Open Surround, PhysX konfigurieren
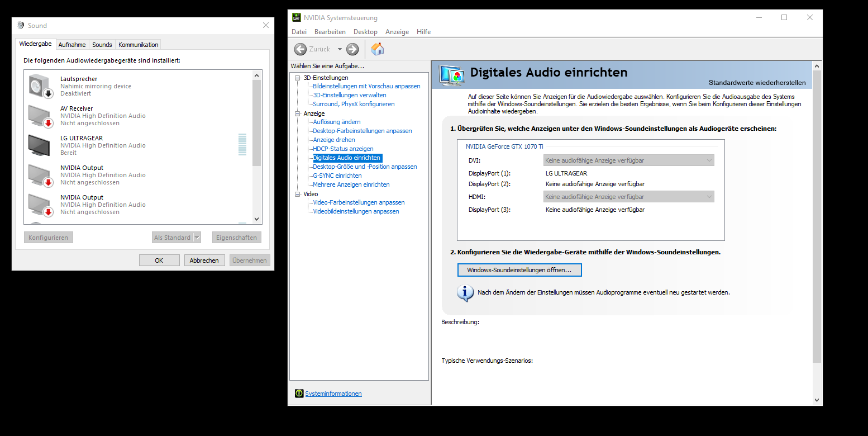Viewport: 868px width, 436px height. click(354, 104)
